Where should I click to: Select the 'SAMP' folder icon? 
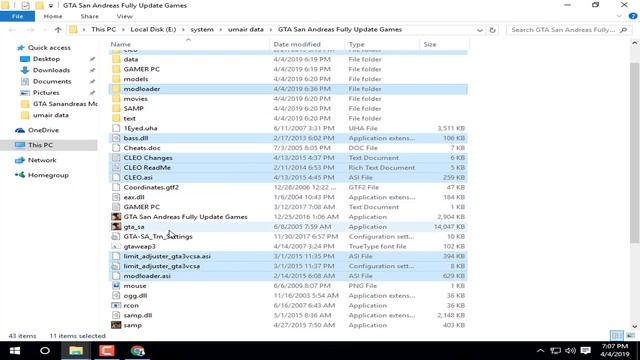[x=116, y=109]
